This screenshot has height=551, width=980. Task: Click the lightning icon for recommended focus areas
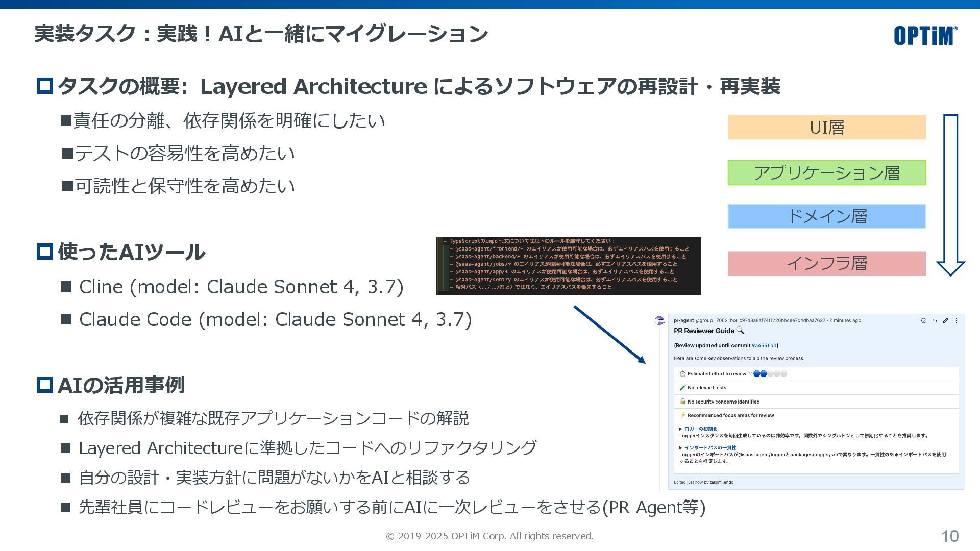click(x=683, y=415)
